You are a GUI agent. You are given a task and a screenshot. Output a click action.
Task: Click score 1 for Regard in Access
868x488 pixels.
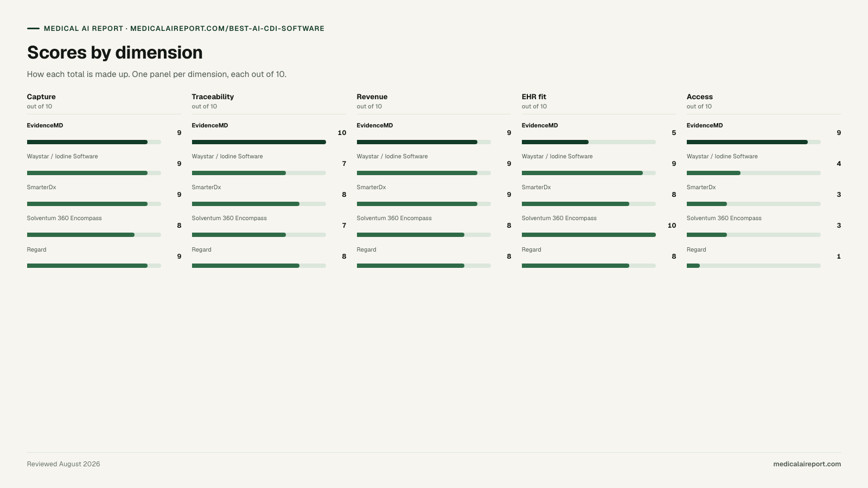point(839,256)
